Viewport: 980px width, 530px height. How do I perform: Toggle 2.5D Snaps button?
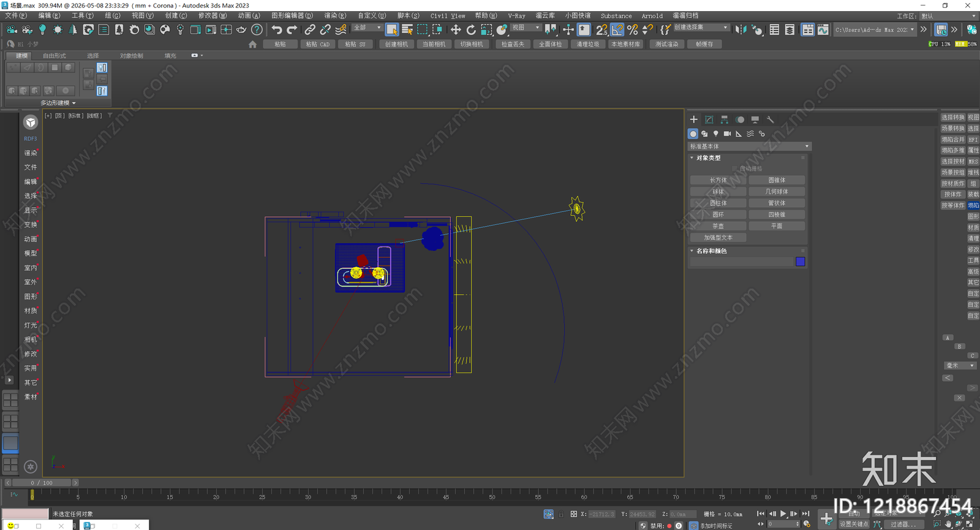pyautogui.click(x=602, y=29)
